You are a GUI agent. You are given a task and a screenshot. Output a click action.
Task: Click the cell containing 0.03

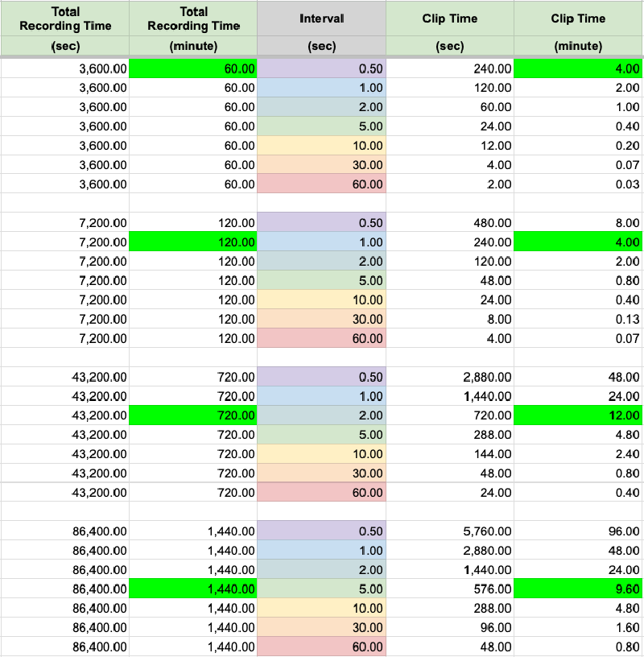click(x=578, y=184)
